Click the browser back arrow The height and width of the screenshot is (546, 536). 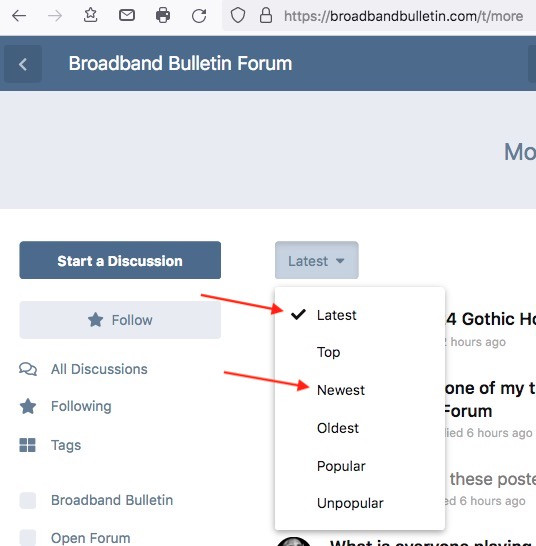[19, 16]
